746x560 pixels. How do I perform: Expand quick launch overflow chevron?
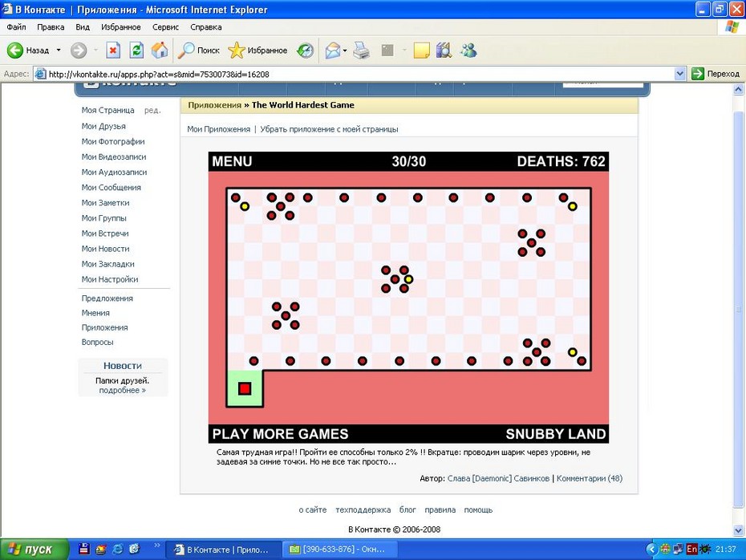(156, 546)
